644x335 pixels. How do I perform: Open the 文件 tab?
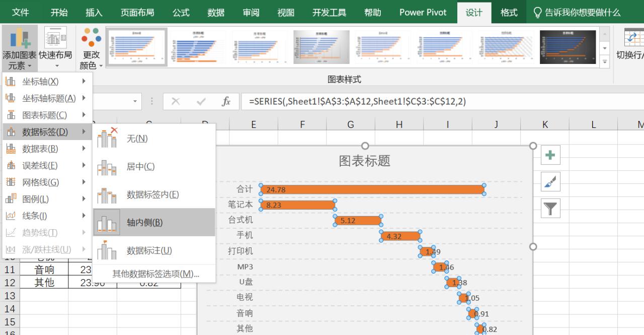(20, 13)
